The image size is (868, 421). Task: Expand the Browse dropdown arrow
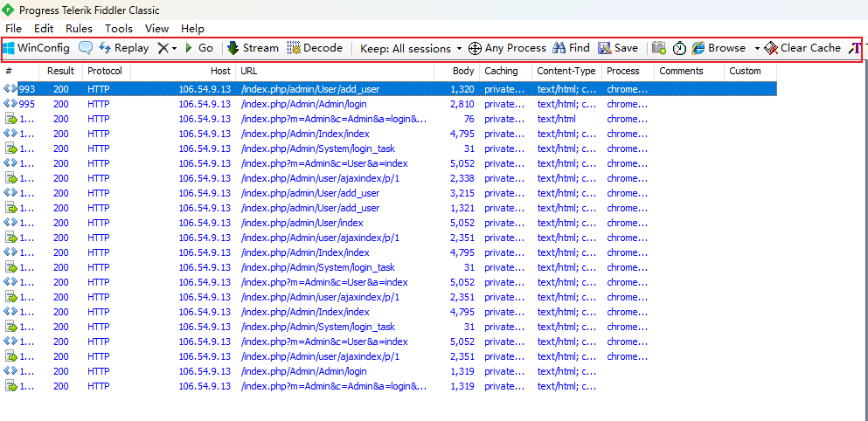point(757,49)
